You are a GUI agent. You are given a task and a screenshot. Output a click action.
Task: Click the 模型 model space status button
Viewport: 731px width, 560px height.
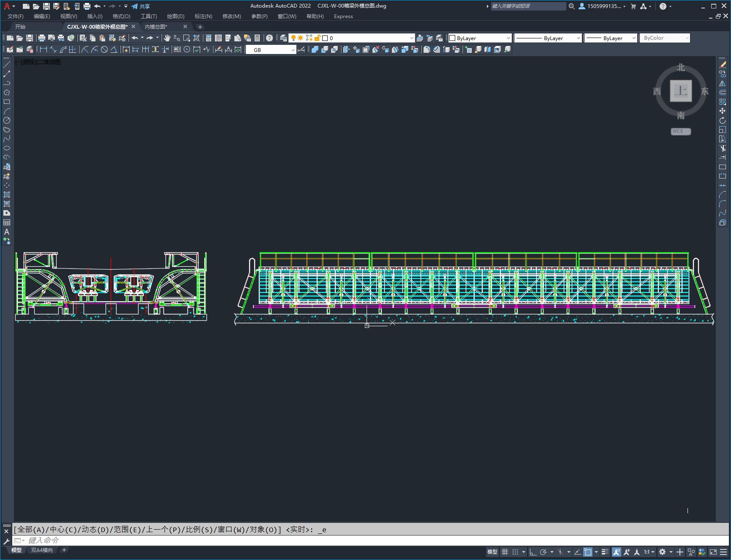pos(492,552)
